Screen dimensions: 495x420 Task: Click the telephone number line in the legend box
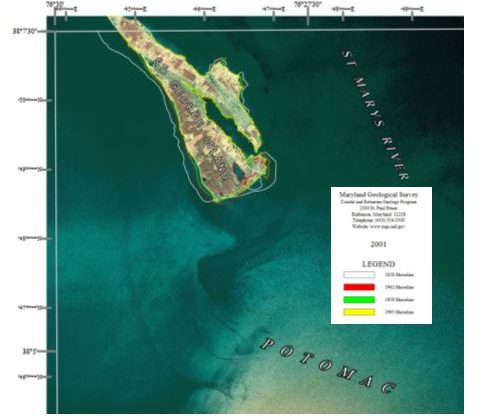[378, 220]
